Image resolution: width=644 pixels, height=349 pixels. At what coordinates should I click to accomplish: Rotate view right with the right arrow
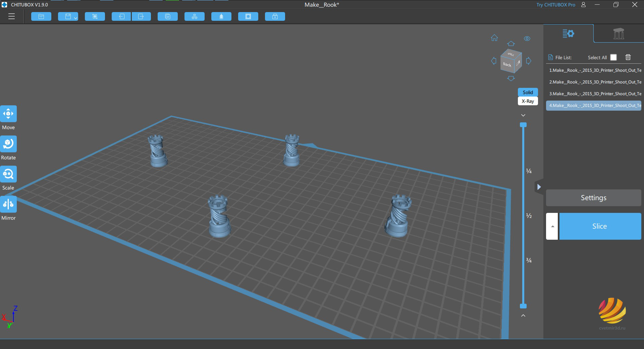point(529,61)
